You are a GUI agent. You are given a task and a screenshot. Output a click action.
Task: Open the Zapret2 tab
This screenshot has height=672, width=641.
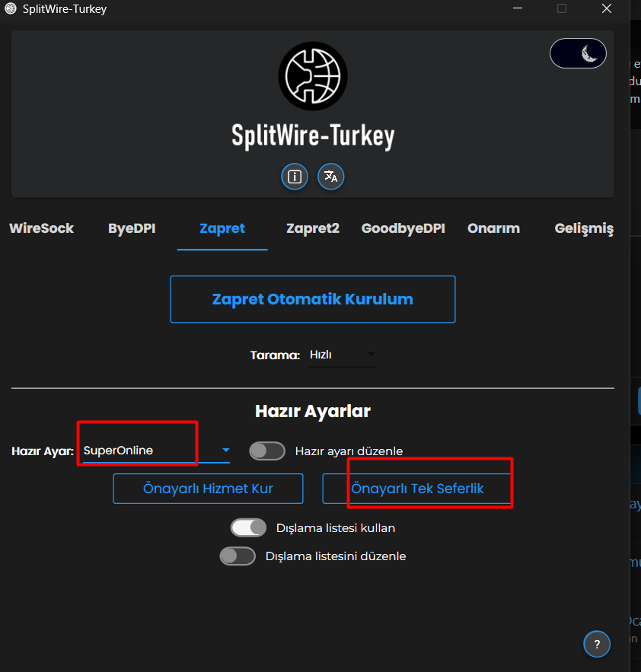point(313,228)
